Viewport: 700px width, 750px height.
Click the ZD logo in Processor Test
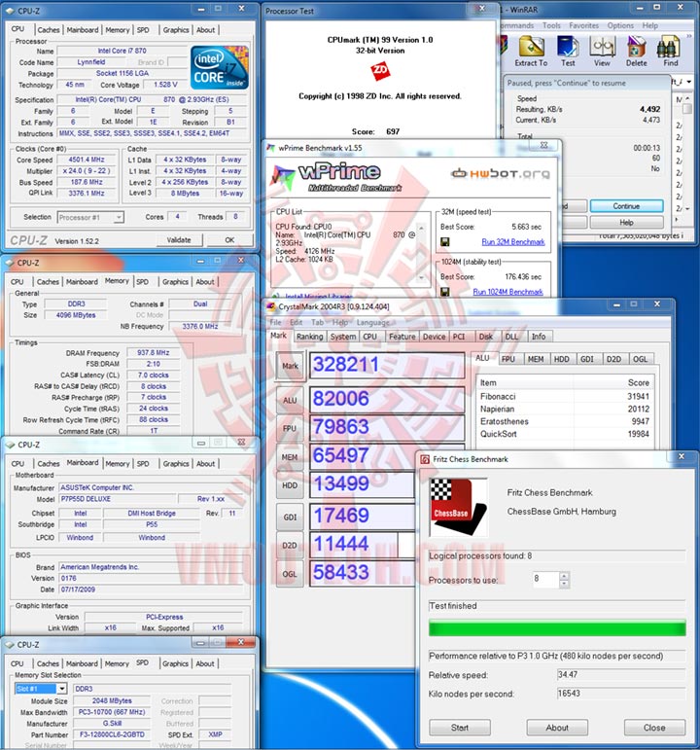tap(380, 71)
